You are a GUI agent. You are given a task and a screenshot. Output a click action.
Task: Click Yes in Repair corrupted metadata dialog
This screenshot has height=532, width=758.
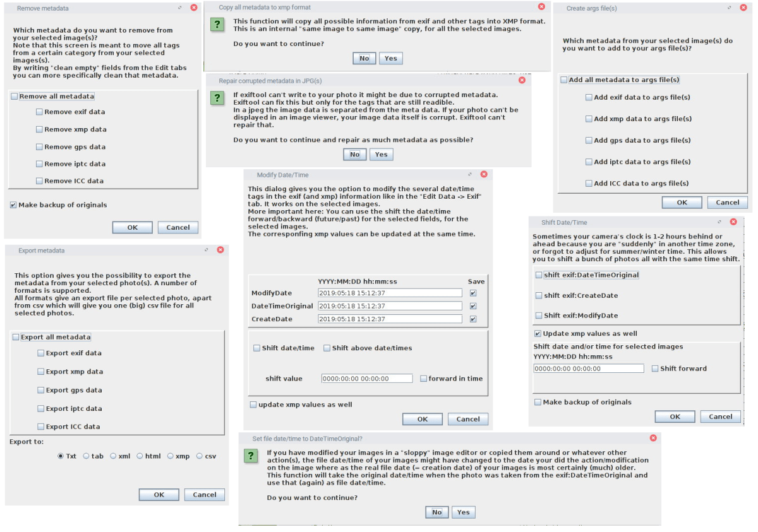pyautogui.click(x=381, y=154)
